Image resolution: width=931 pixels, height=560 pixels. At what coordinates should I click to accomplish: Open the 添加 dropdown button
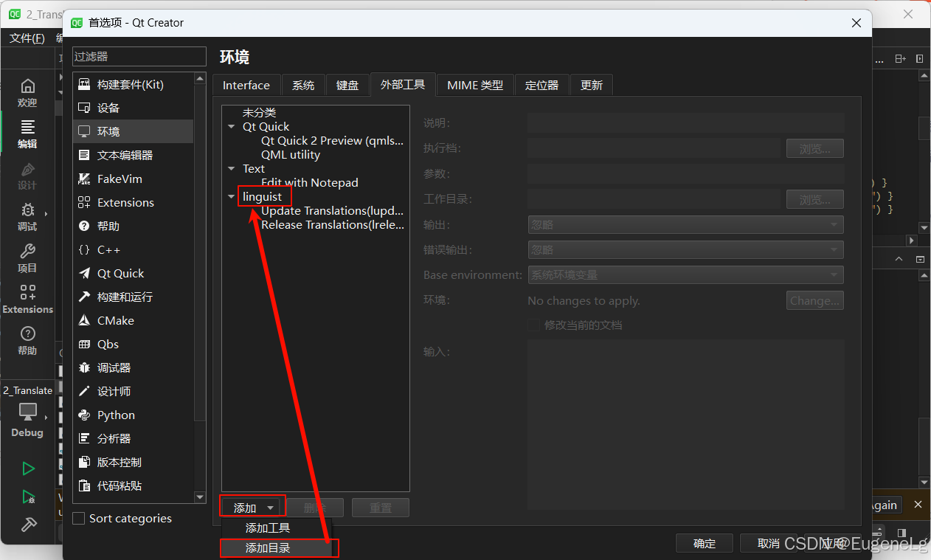(252, 508)
